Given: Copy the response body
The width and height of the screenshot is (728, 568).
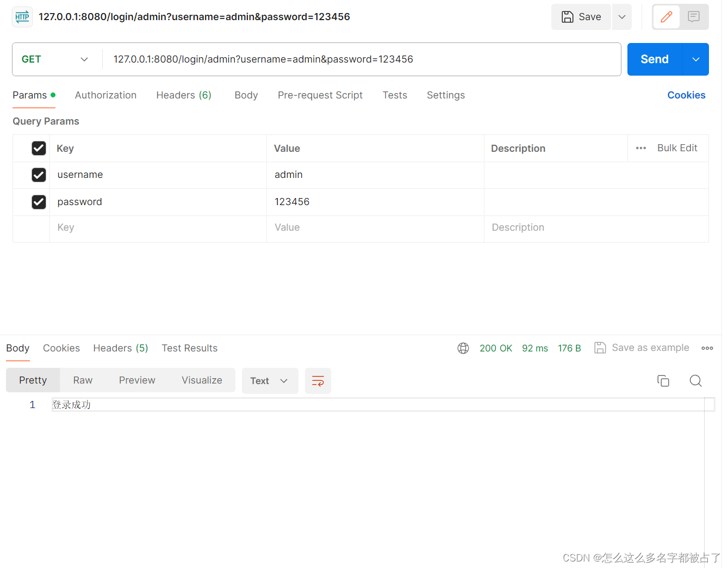Looking at the screenshot, I should click(663, 381).
